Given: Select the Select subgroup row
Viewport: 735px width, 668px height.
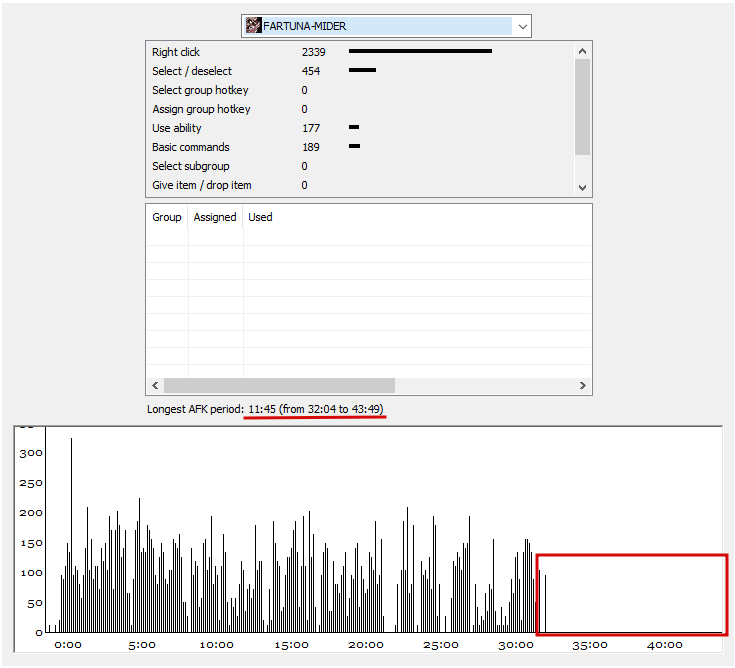Looking at the screenshot, I should (x=360, y=166).
